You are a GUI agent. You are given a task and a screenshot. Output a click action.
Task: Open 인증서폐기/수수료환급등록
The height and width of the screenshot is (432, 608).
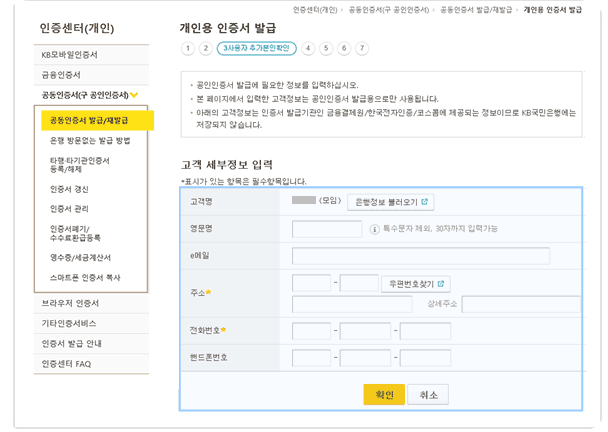click(x=75, y=233)
